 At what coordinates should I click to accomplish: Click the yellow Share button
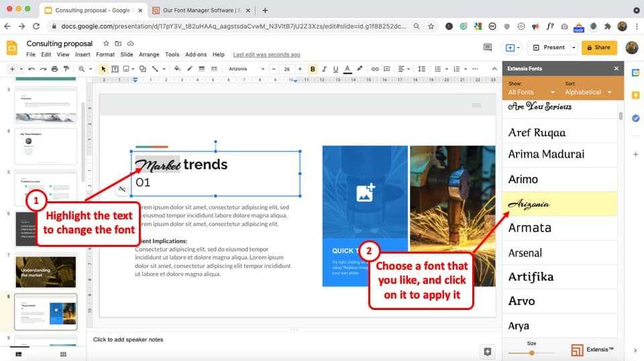click(598, 48)
